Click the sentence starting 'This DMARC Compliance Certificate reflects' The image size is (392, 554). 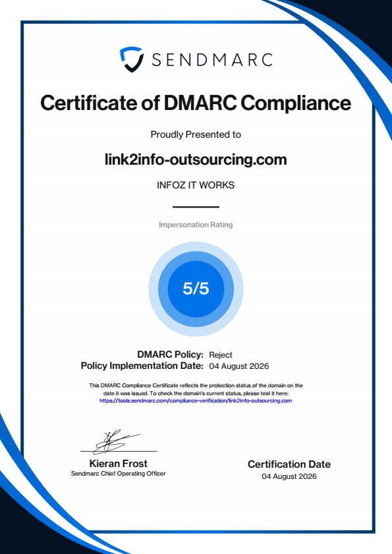[196, 385]
